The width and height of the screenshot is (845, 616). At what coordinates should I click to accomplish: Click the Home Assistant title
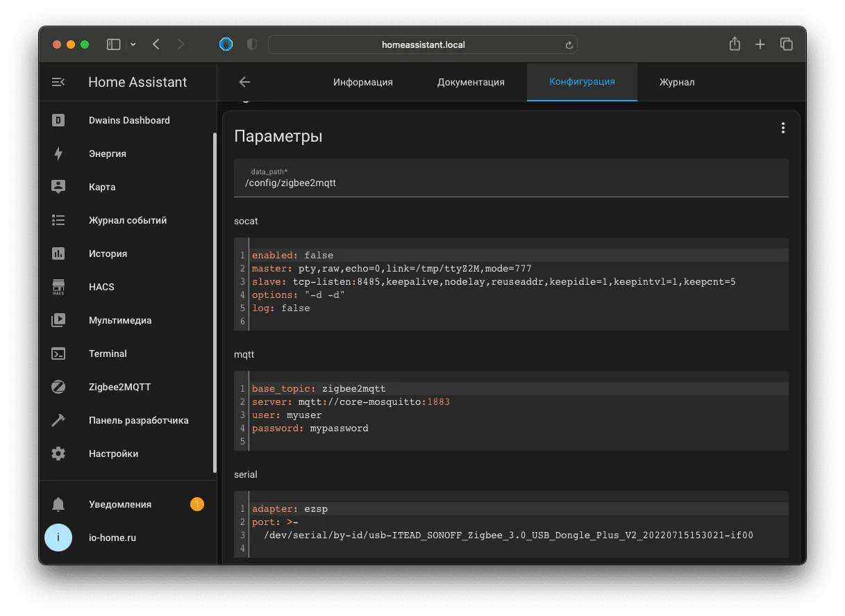pyautogui.click(x=137, y=82)
